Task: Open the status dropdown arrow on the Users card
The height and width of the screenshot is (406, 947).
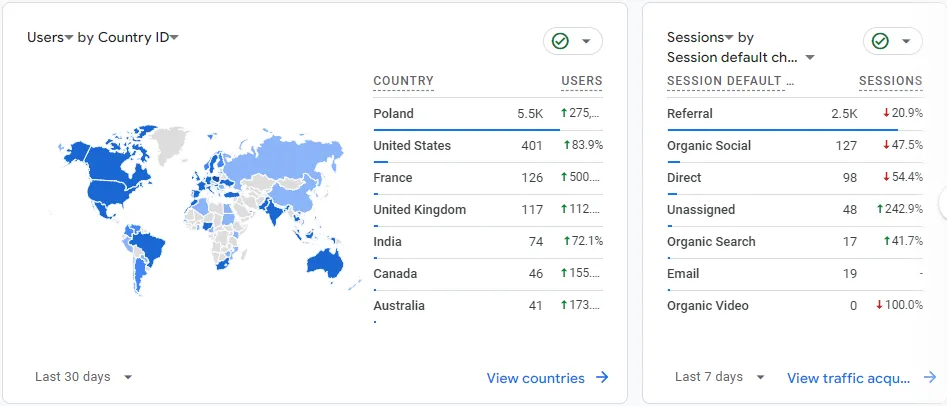Action: (586, 41)
